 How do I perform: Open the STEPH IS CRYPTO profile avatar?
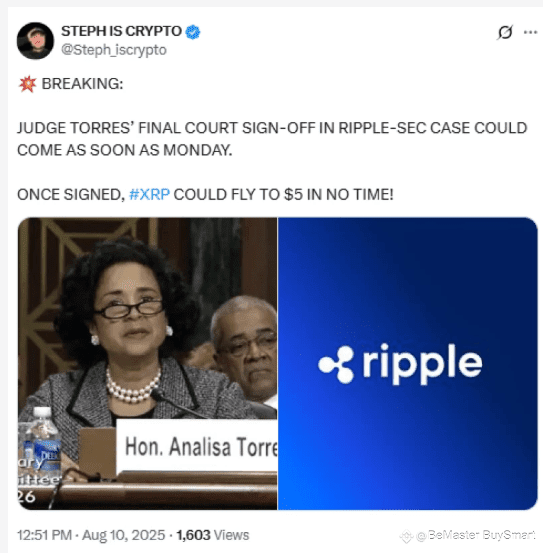tap(35, 41)
